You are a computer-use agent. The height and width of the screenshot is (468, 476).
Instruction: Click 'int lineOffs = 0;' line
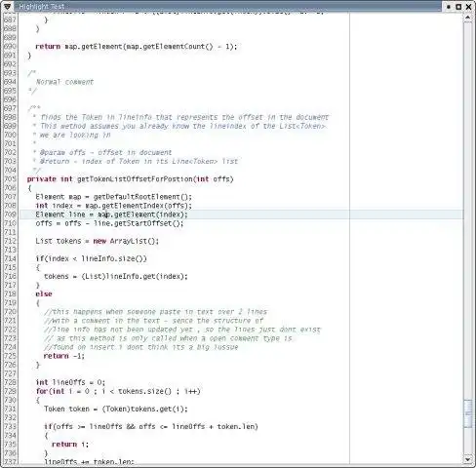[70, 382]
